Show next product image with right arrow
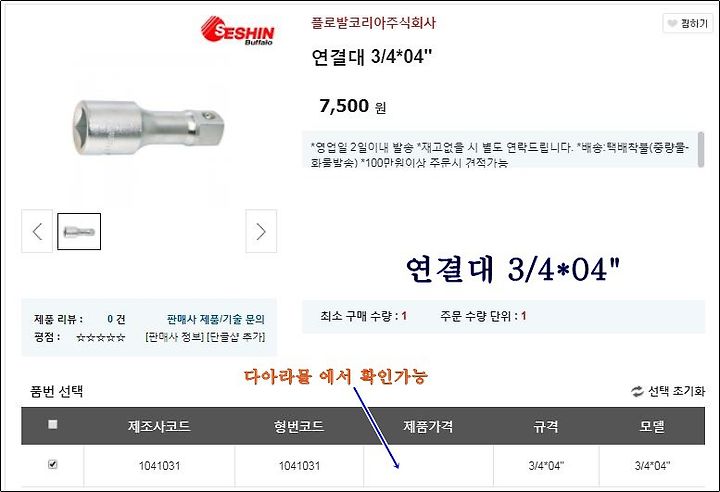Image resolution: width=720 pixels, height=492 pixels. click(261, 231)
